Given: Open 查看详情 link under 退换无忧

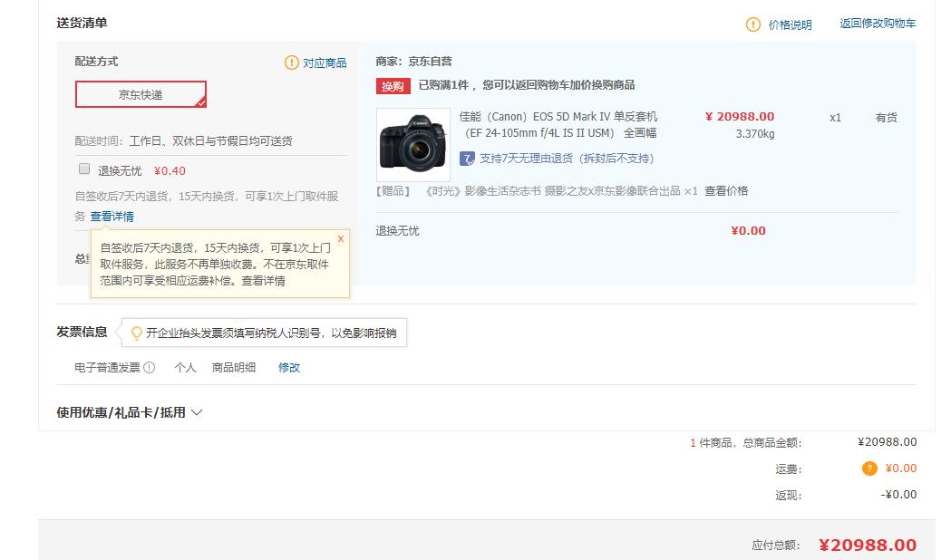Looking at the screenshot, I should click(112, 217).
